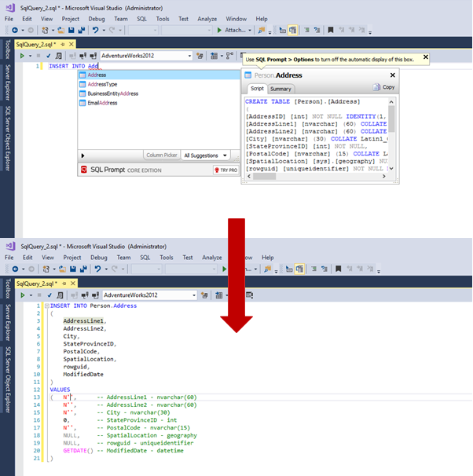Click Attach... button in top window toolbar

233,30
